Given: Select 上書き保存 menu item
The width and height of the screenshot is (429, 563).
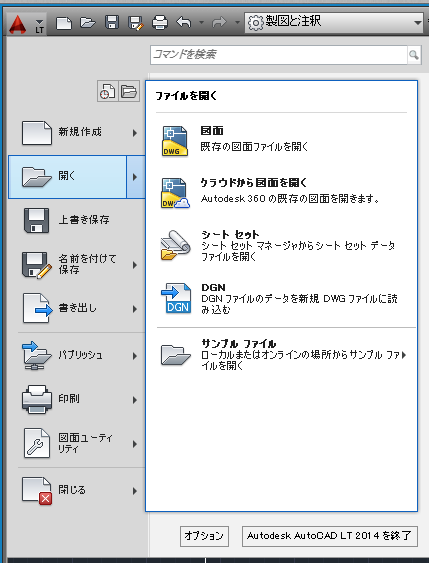Looking at the screenshot, I should click(x=76, y=220).
